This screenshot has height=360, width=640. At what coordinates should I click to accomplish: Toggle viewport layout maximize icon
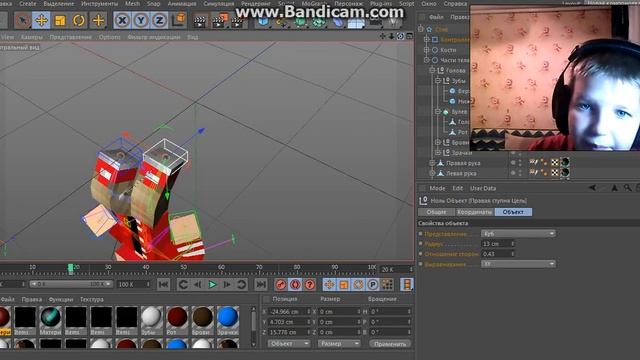click(409, 36)
